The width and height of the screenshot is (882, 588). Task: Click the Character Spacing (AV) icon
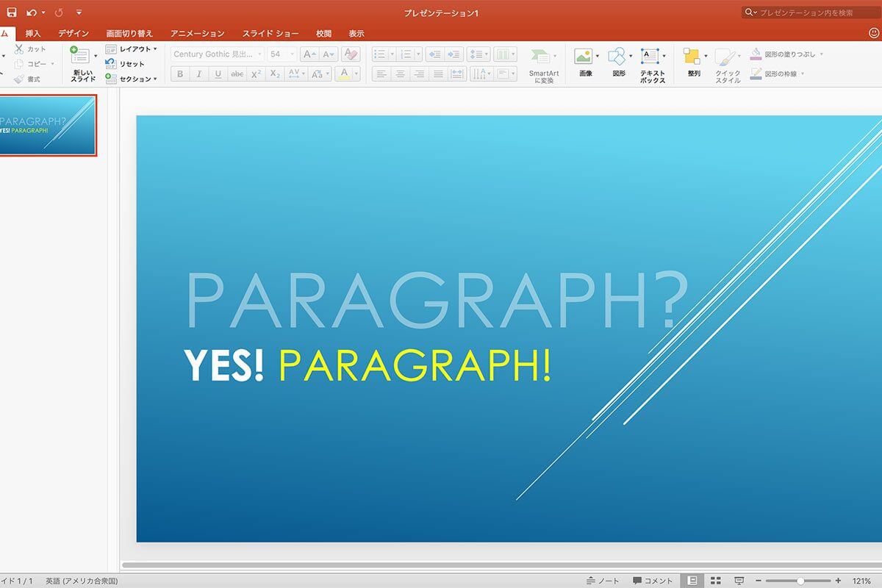(295, 74)
